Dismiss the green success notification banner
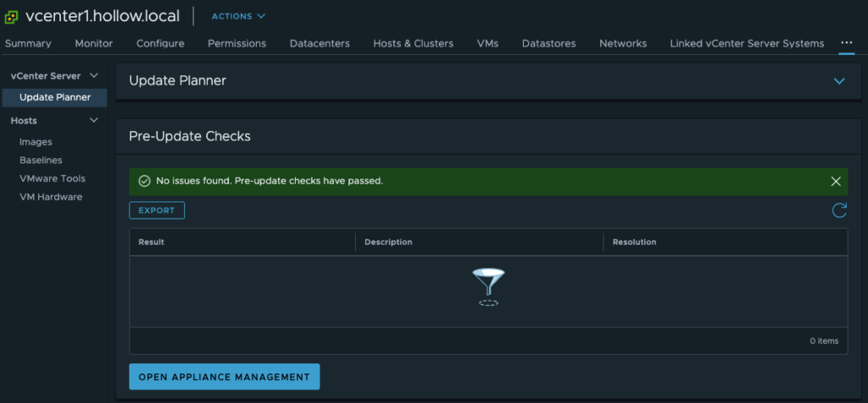This screenshot has width=868, height=403. coord(836,181)
